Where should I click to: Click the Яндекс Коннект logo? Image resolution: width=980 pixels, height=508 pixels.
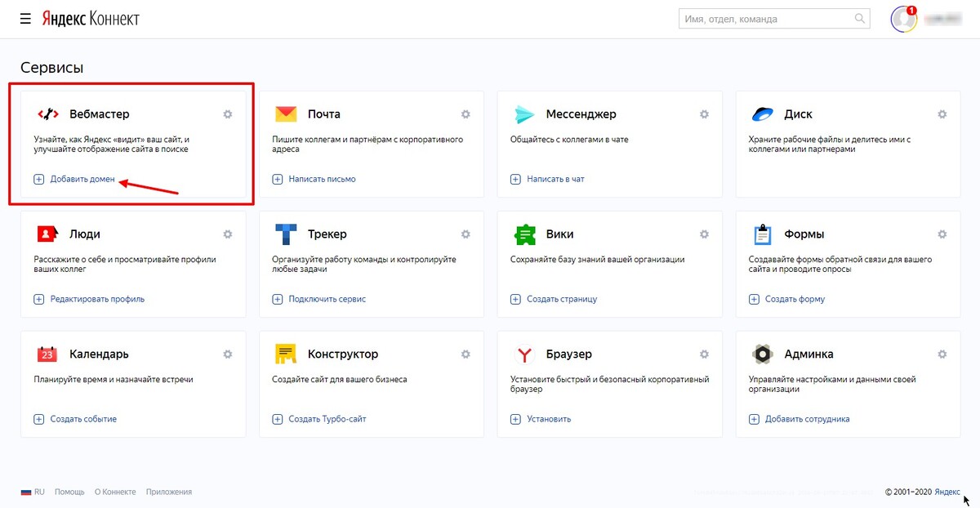pos(91,18)
